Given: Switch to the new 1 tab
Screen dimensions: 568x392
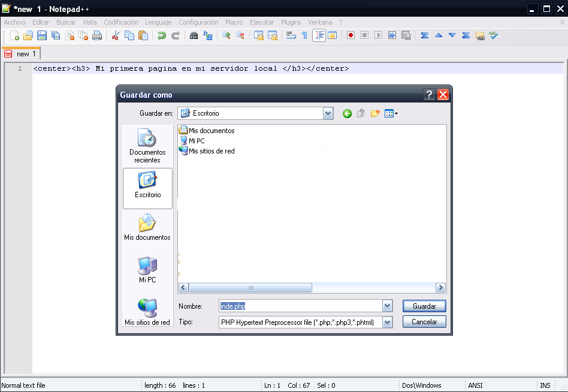Looking at the screenshot, I should click(21, 53).
